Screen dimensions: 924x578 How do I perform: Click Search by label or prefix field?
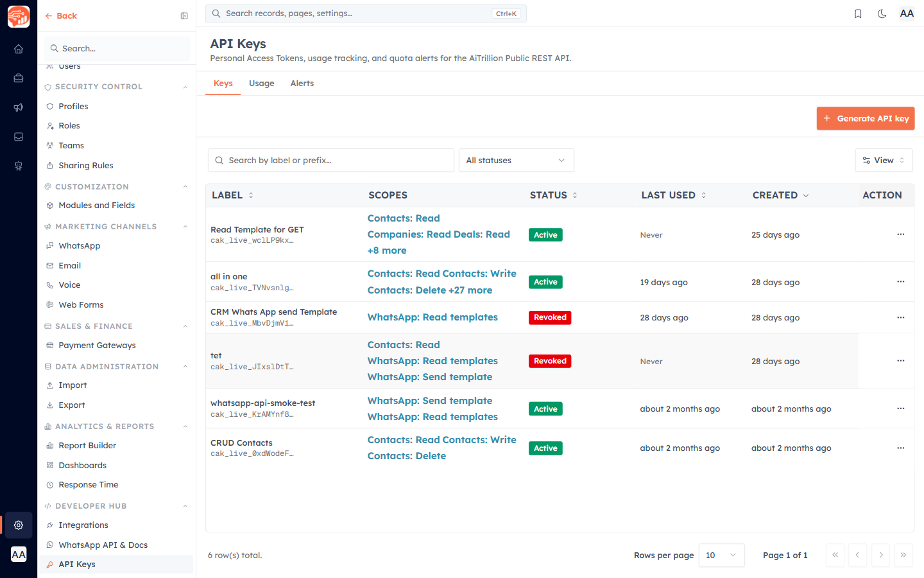[x=331, y=160]
